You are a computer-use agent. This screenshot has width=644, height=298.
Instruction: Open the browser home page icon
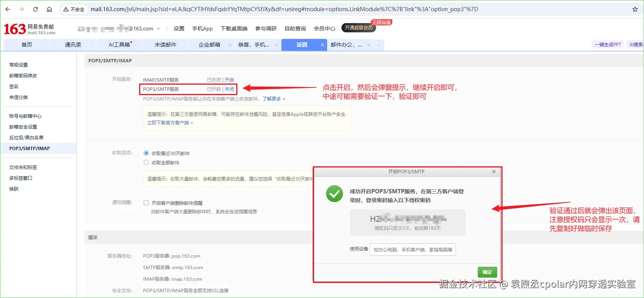[x=49, y=9]
